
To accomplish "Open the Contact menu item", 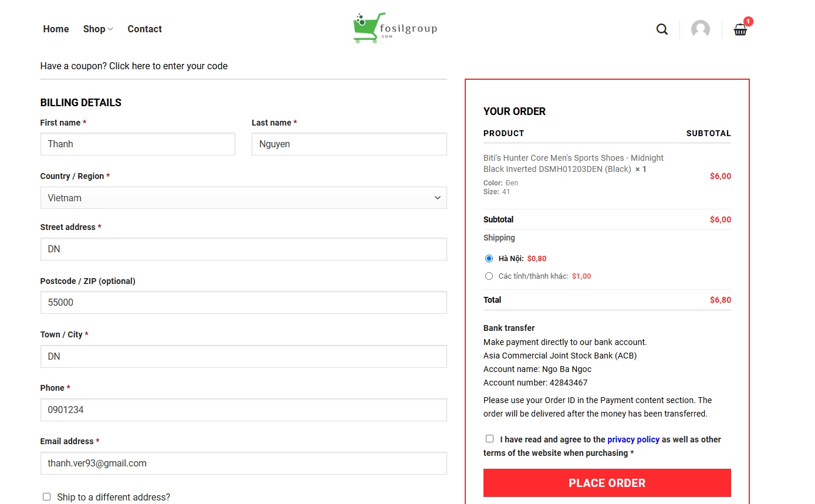I will point(145,29).
